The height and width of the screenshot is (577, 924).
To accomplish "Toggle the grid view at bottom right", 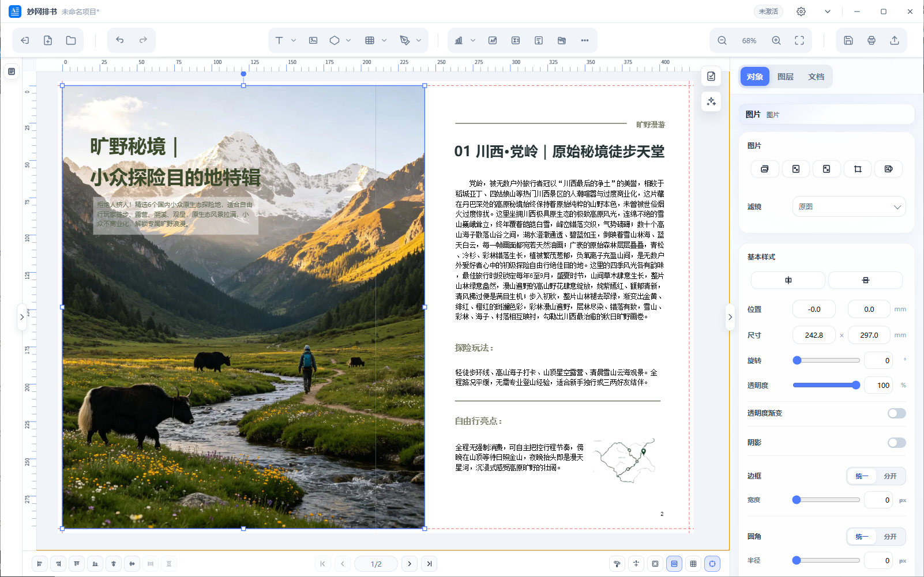I will [693, 564].
